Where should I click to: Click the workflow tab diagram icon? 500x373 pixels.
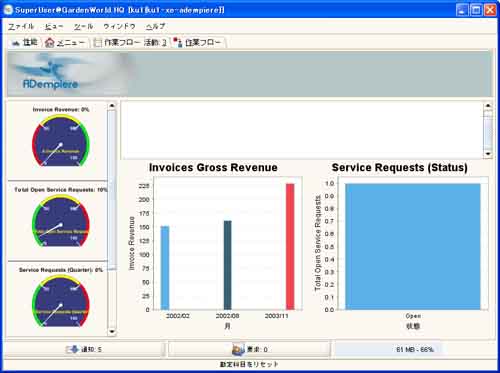[178, 42]
